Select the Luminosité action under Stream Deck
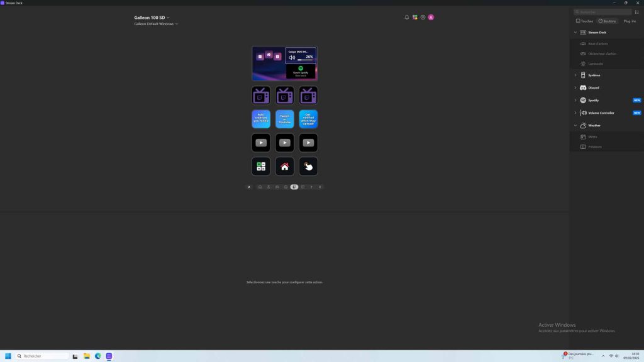 594,63
